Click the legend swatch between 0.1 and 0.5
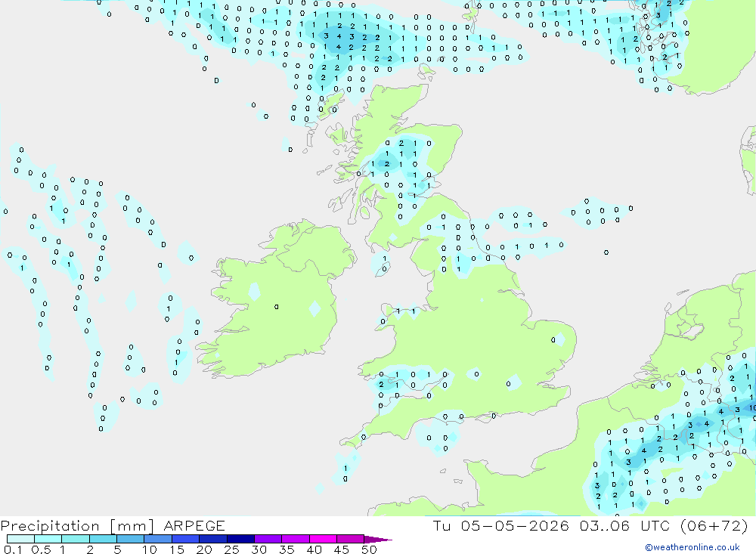This screenshot has width=756, height=554. [x=20, y=539]
